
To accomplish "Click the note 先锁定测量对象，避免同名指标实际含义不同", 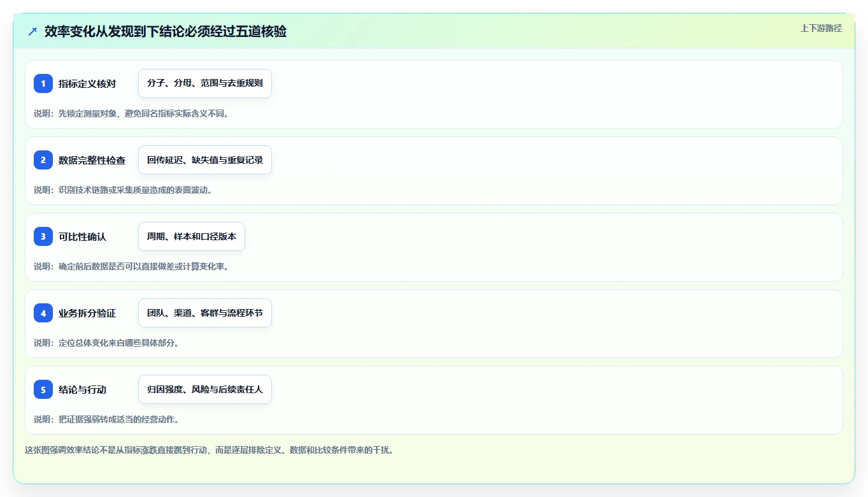I will click(143, 113).
